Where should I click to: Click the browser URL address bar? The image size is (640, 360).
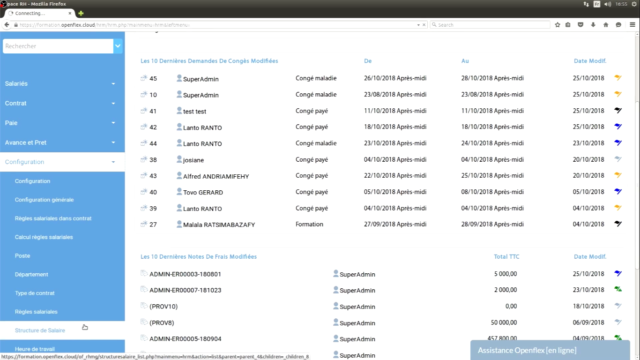[216, 25]
